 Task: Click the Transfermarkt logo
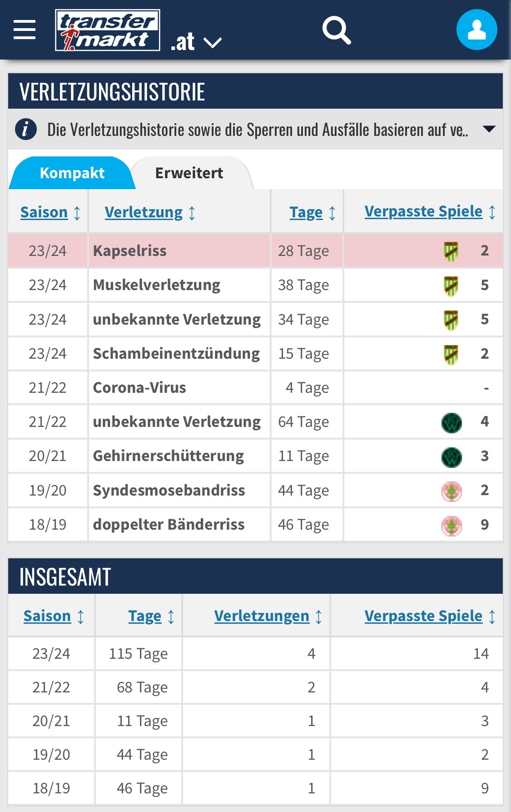point(108,30)
